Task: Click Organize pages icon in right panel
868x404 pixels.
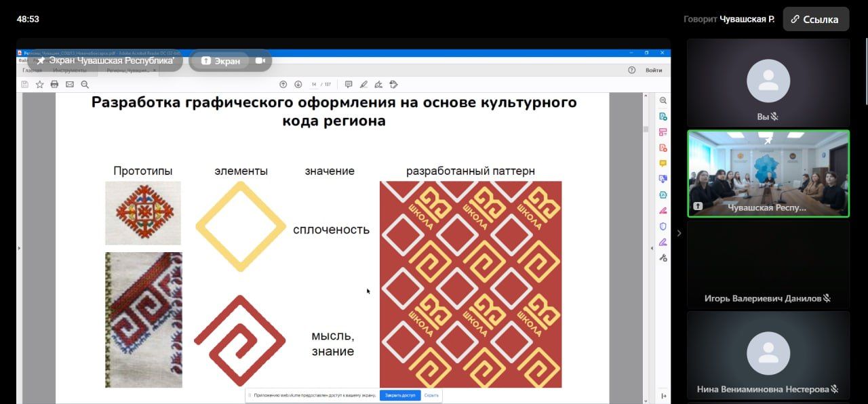Action: 663,132
